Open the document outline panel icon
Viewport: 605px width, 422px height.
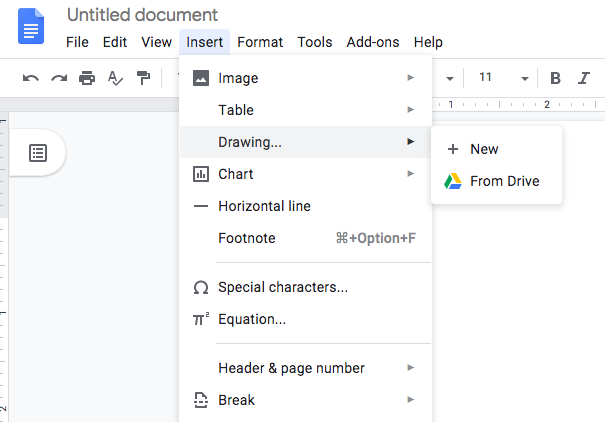[38, 153]
